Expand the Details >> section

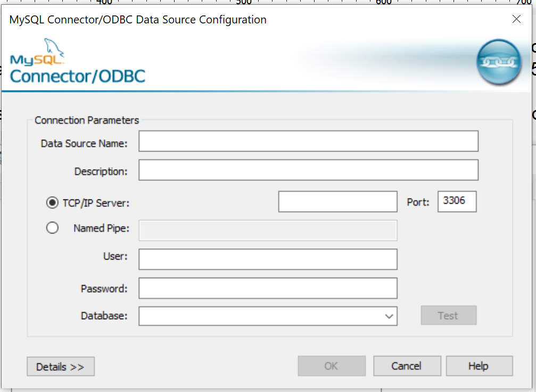(60, 366)
